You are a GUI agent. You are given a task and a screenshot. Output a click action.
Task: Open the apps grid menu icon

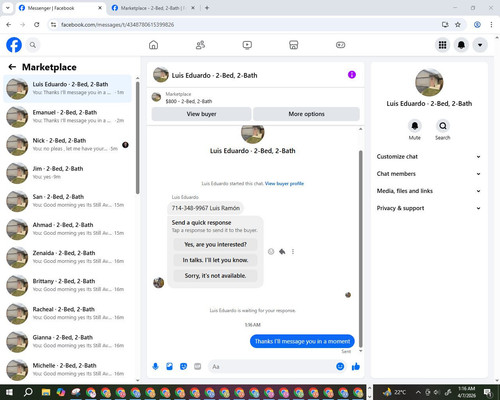[442, 45]
